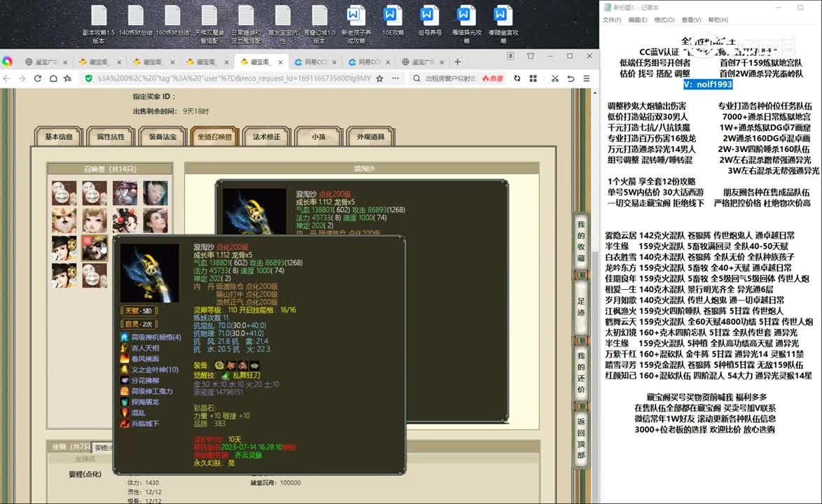
Task: Select the girl with red hair ornaments thumbnail
Action: point(125,221)
